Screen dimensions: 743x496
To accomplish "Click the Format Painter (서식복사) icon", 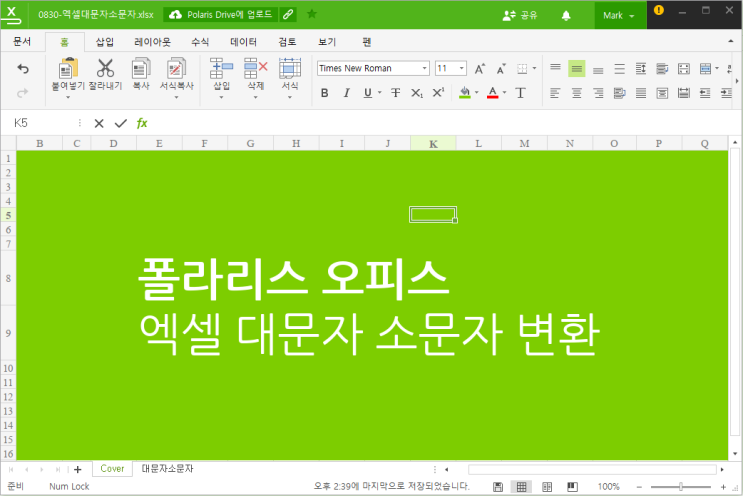I will pyautogui.click(x=176, y=68).
